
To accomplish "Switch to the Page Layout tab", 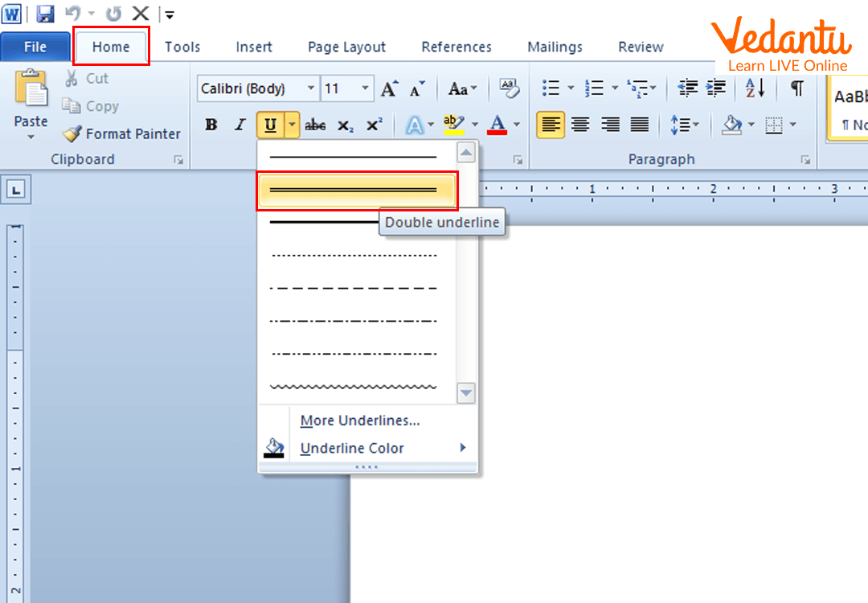I will coord(346,47).
